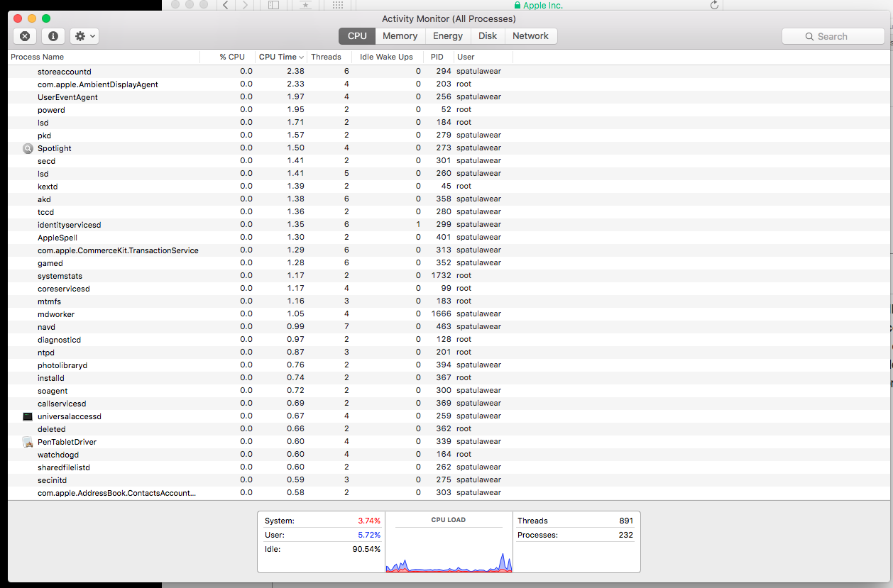Click the green lock icon in Safari address bar
This screenshot has height=588, width=893.
pos(517,6)
